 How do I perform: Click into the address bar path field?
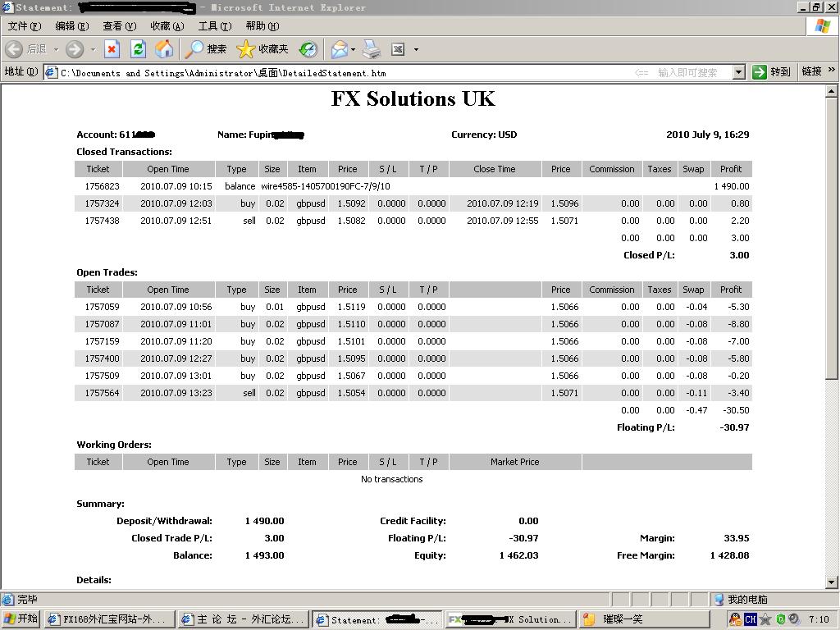pos(343,72)
